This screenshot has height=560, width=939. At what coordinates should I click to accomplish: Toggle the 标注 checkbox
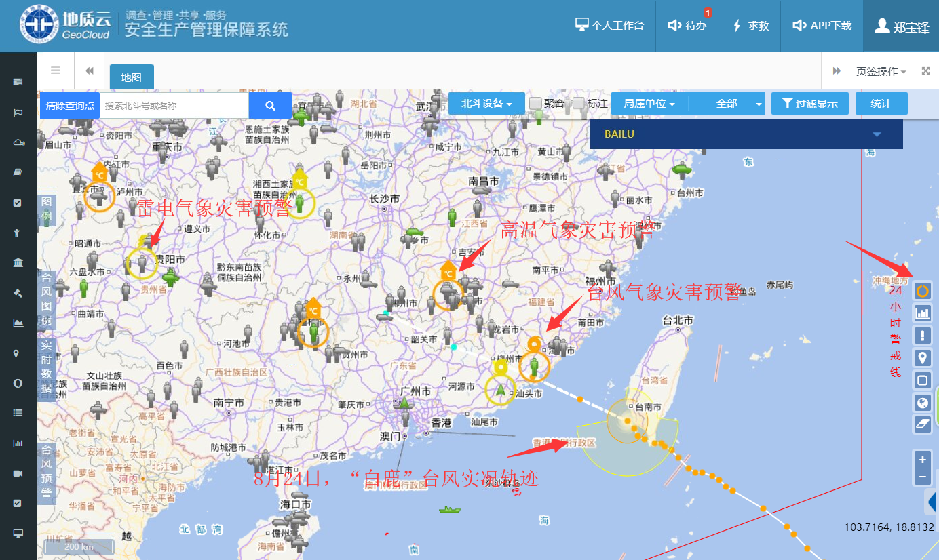pos(579,104)
